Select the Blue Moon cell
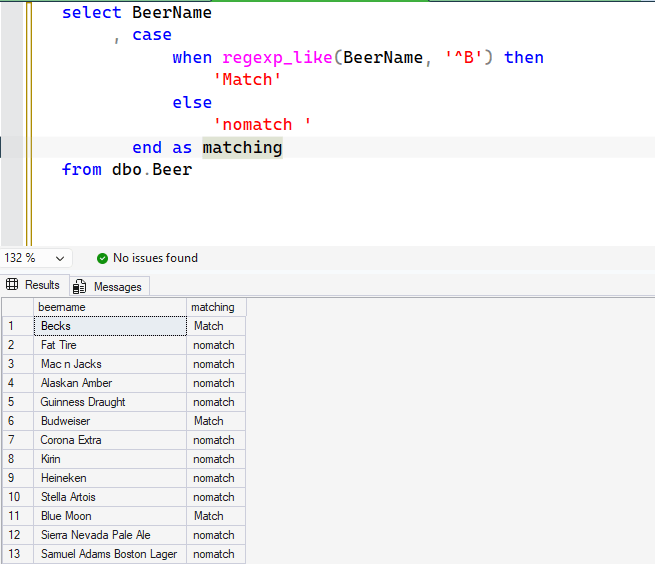 [110, 516]
